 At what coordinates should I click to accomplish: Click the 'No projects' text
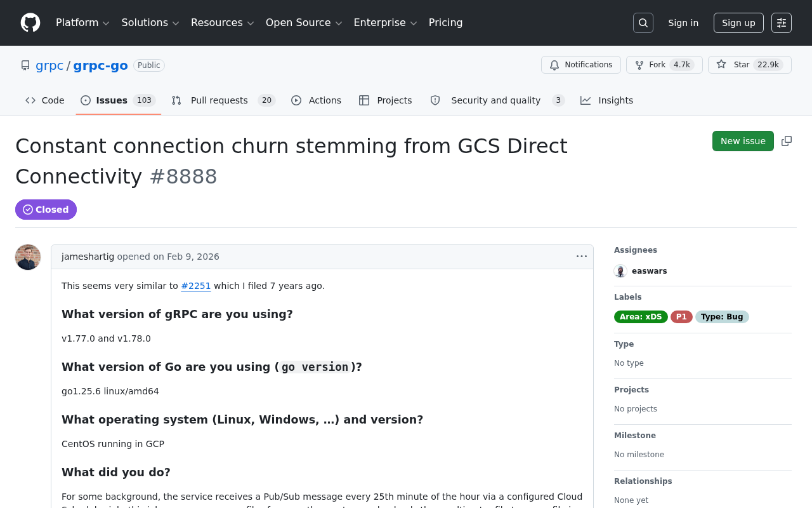click(636, 409)
